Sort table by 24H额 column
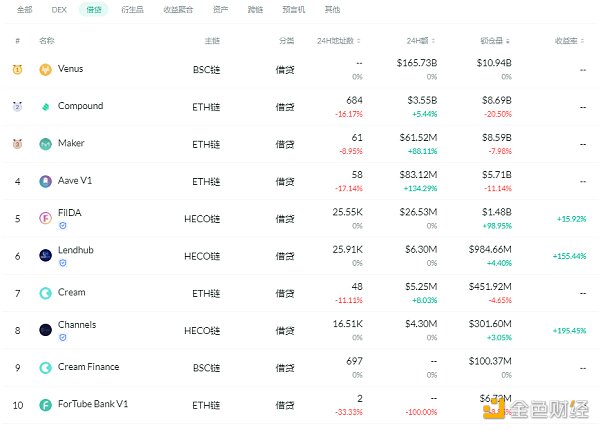 (x=421, y=41)
